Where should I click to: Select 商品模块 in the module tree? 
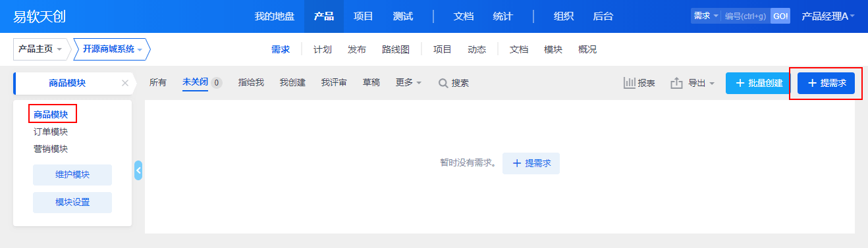click(x=51, y=114)
